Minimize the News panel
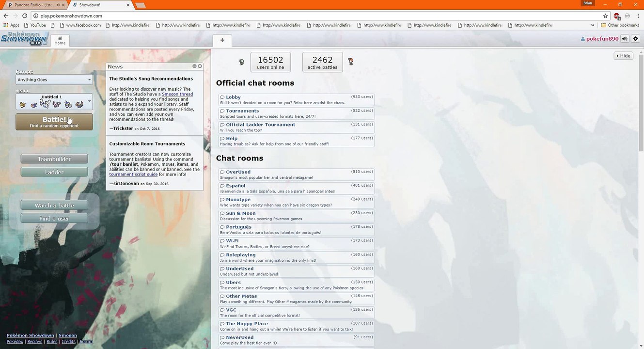The width and height of the screenshot is (644, 349). tap(194, 66)
